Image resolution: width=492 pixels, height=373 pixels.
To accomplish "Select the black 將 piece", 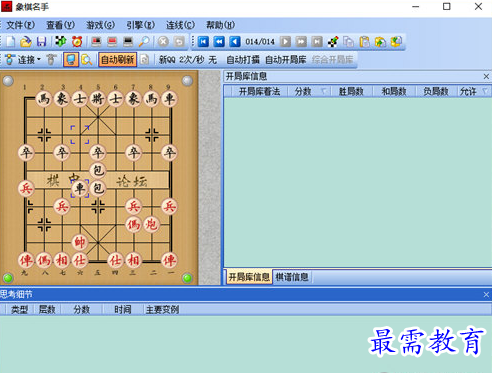I will coord(98,99).
